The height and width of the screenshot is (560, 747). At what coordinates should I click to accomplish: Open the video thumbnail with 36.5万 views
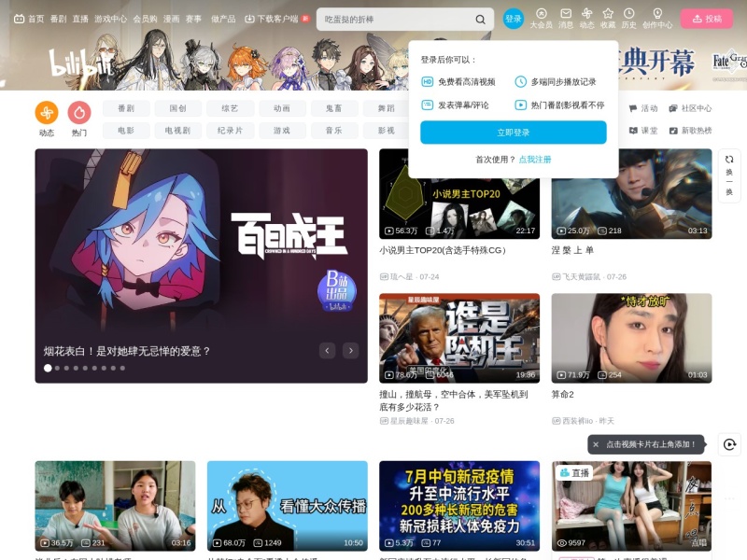pos(115,506)
